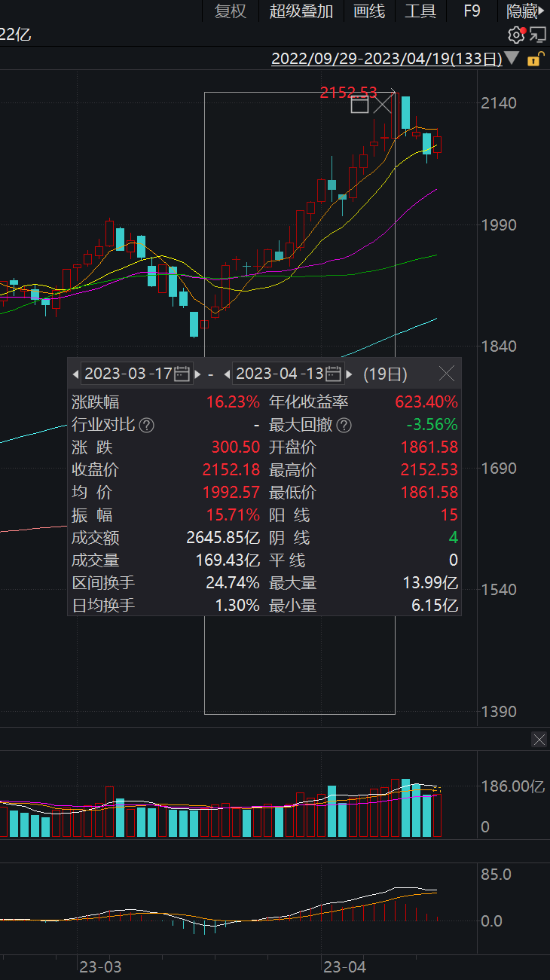Click the 2140 price axis label
This screenshot has height=980, width=550.
(x=499, y=103)
